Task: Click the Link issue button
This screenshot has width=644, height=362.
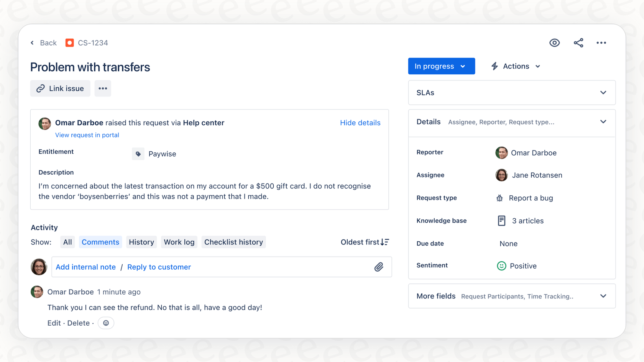Action: pos(60,88)
